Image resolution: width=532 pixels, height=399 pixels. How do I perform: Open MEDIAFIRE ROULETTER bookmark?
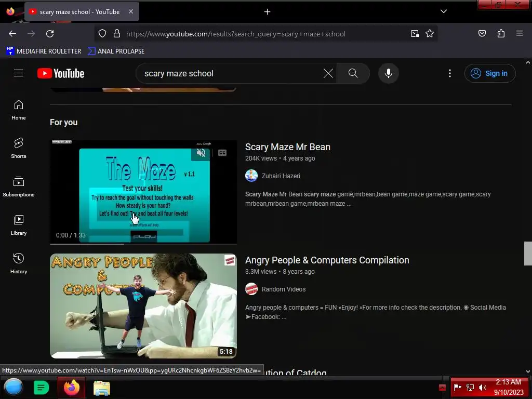tap(44, 51)
